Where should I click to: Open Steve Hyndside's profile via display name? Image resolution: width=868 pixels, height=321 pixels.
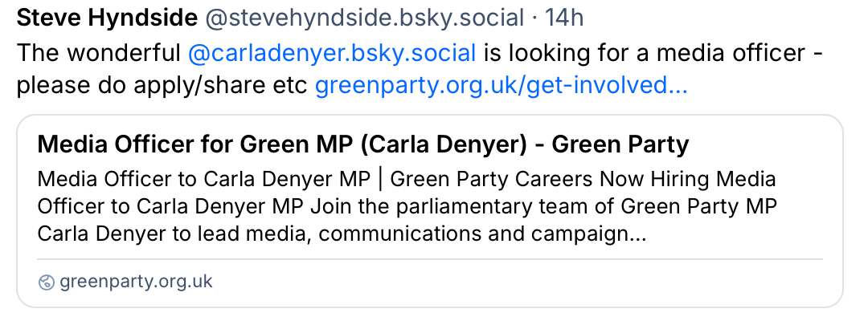click(107, 16)
